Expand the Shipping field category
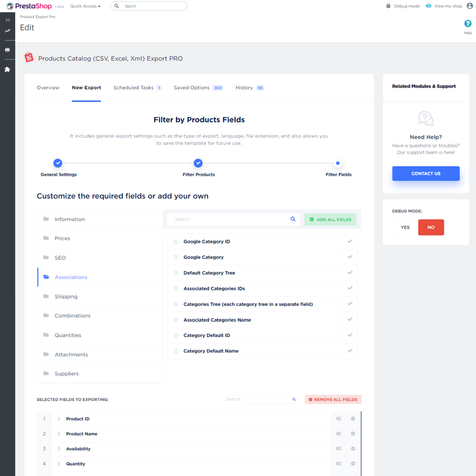 point(66,296)
